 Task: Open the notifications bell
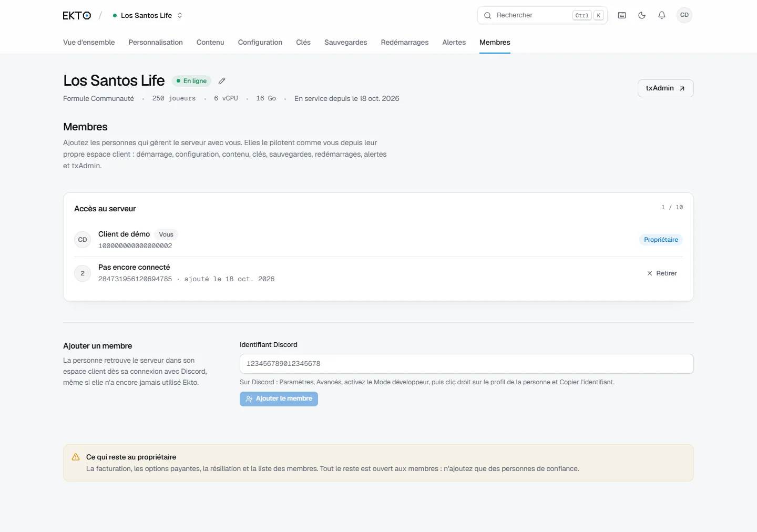662,15
